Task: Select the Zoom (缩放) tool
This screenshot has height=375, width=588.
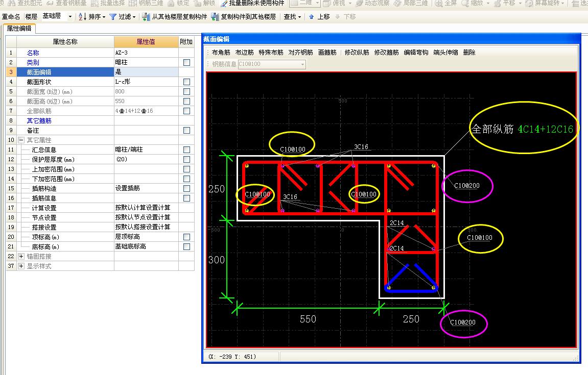Action: coord(473,3)
